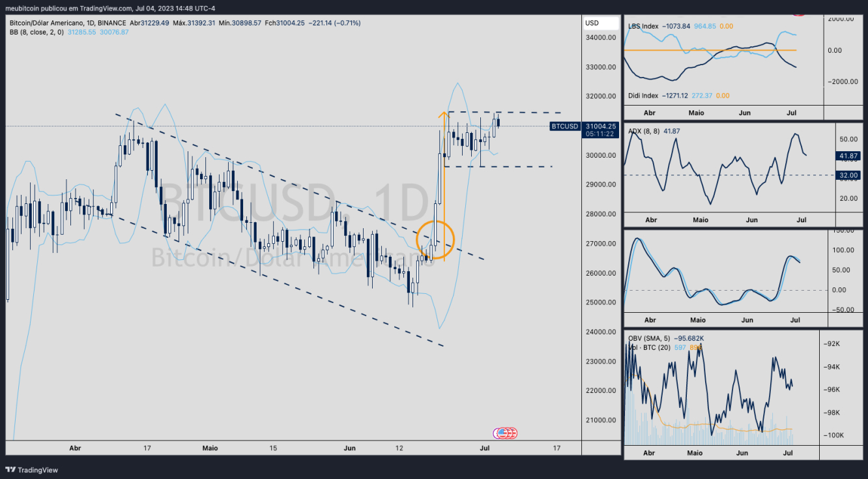The width and height of the screenshot is (868, 479).
Task: Click 34000.00 on the main price axis
Action: coord(600,37)
